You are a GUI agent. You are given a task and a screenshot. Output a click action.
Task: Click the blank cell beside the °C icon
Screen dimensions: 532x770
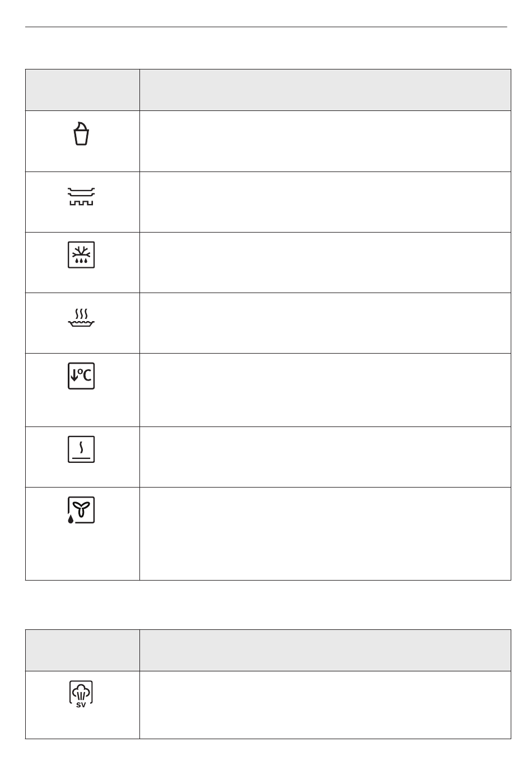[x=325, y=390]
